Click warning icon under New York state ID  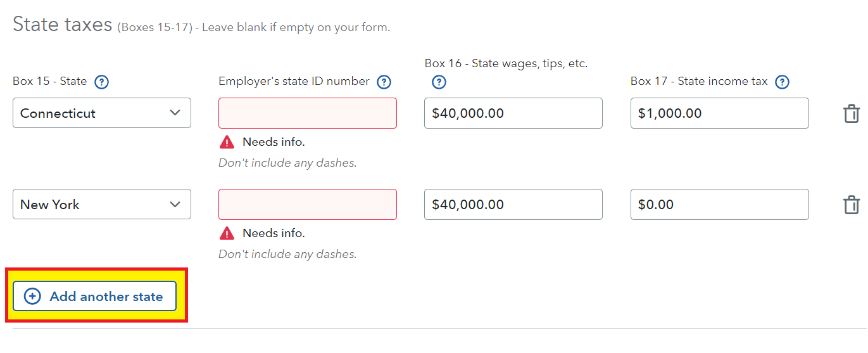coord(227,233)
